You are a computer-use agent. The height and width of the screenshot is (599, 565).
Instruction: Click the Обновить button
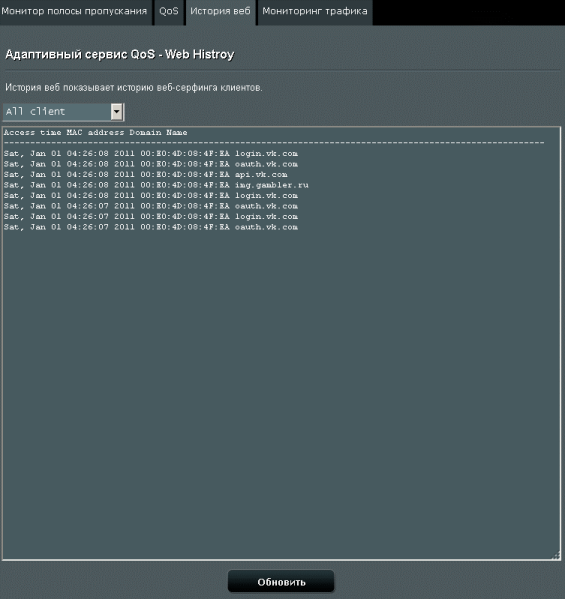pyautogui.click(x=281, y=582)
